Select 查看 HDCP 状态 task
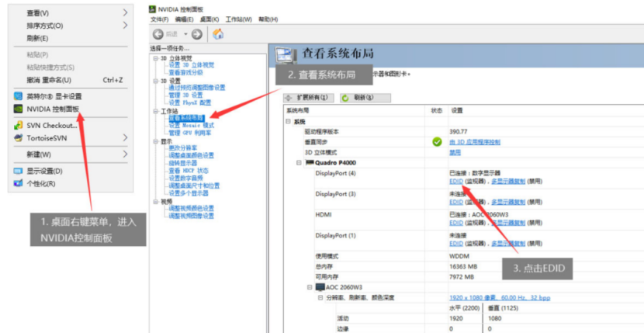The height and width of the screenshot is (333, 644). 189,170
